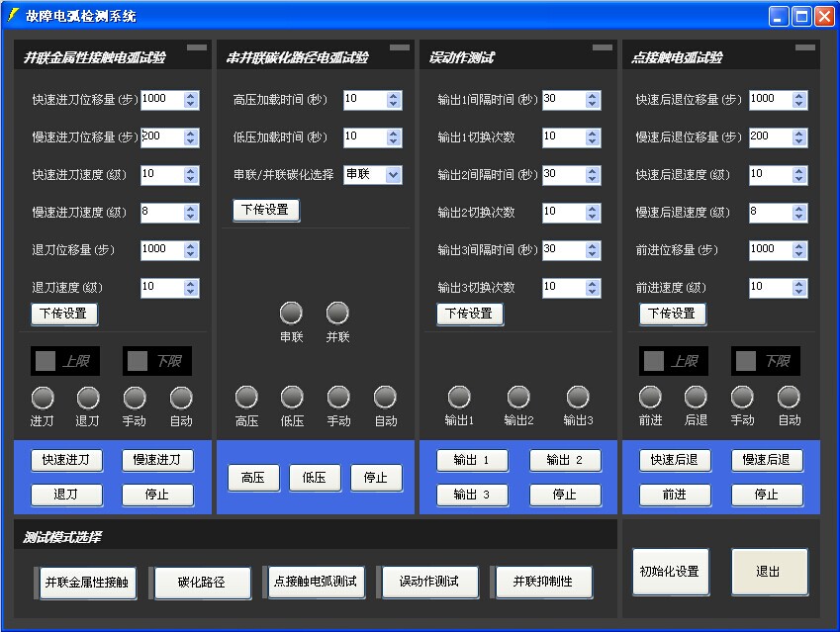Click the 输出3 indicator lamp
840x632 pixels.
[578, 398]
